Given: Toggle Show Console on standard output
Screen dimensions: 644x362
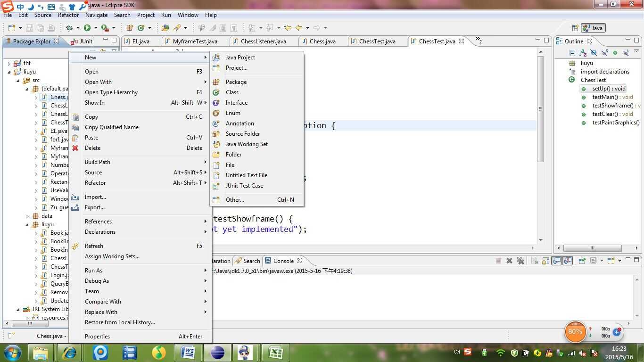Looking at the screenshot, I should click(557, 261).
